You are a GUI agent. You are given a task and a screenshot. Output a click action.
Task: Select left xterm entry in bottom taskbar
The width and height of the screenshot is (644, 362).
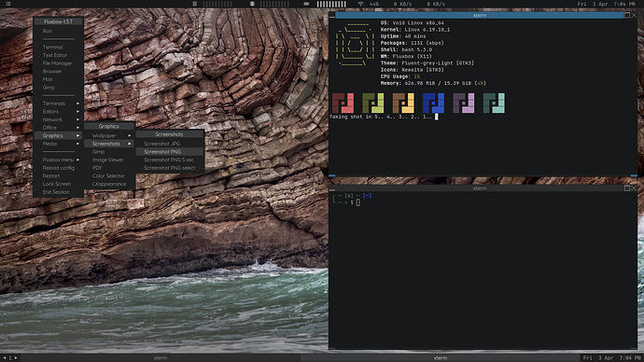161,358
